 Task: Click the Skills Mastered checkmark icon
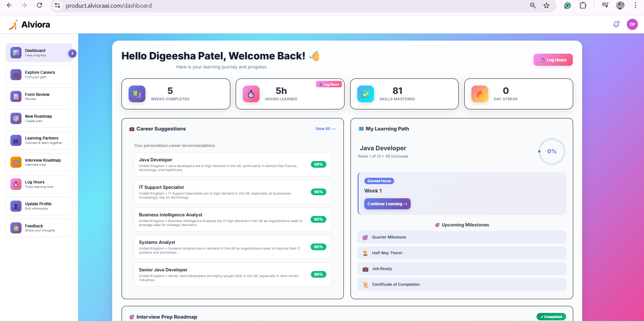(x=366, y=94)
